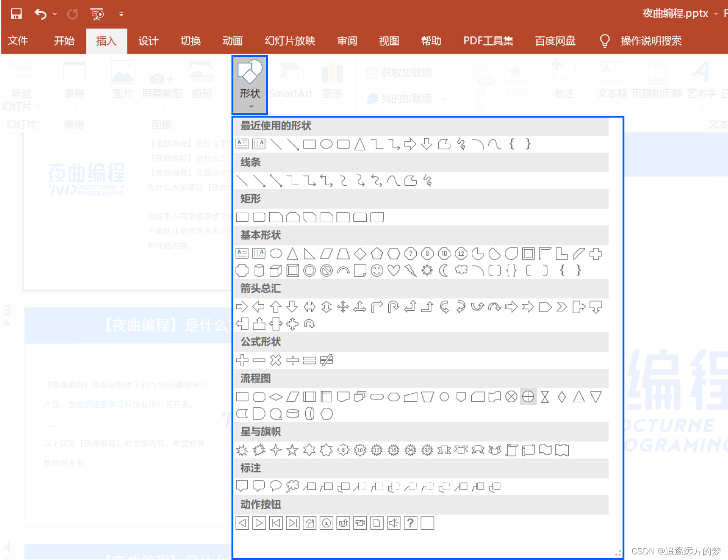Pick the oval speech bubble callout
The image size is (728, 560).
[276, 486]
